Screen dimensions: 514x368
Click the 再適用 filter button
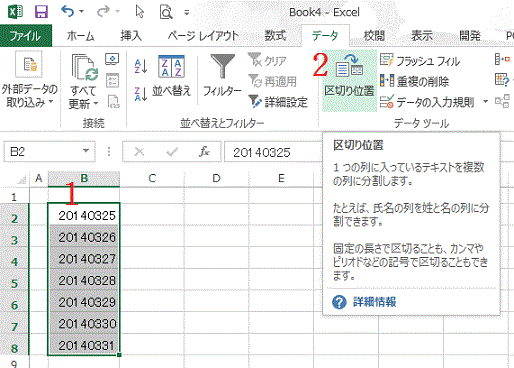[273, 81]
